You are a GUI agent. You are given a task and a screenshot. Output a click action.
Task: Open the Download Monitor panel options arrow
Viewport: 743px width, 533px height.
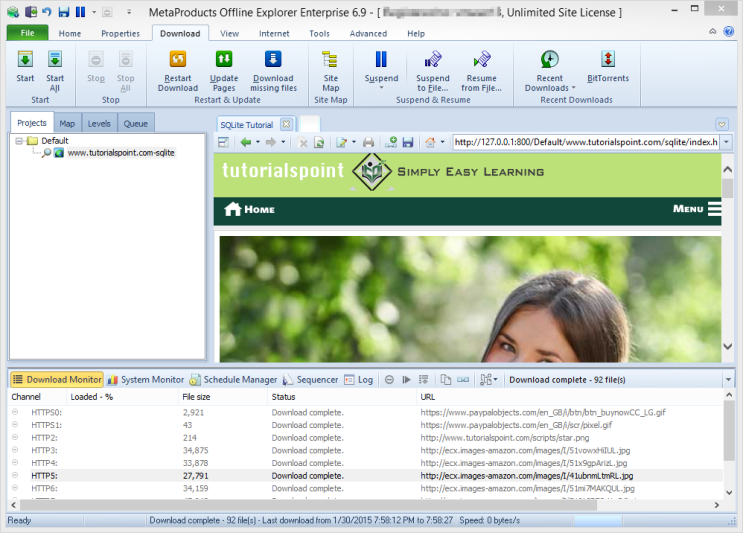pos(728,379)
